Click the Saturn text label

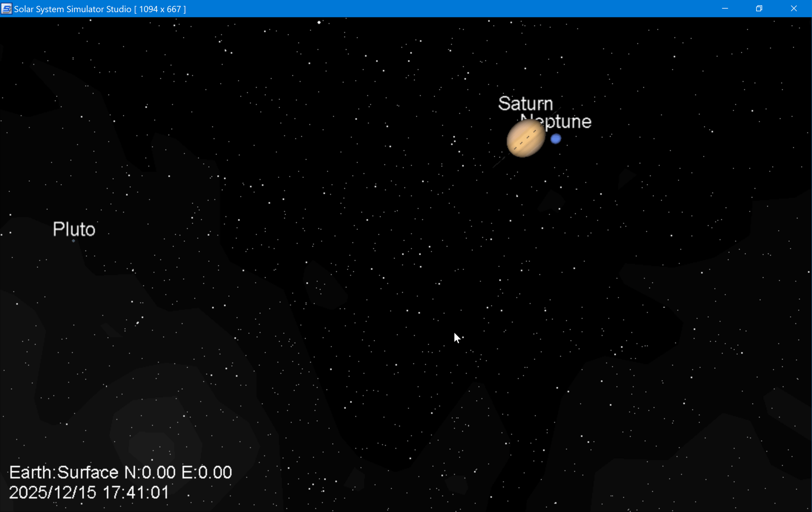click(x=525, y=104)
